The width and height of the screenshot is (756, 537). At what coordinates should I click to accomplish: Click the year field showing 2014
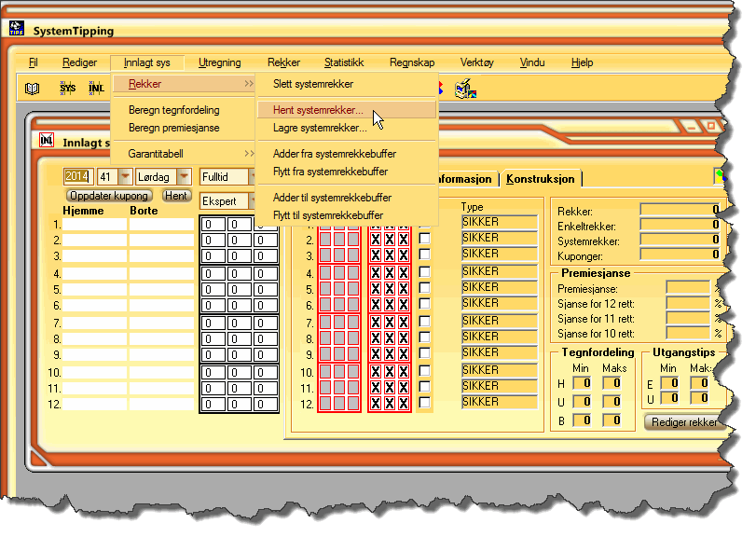click(x=78, y=177)
